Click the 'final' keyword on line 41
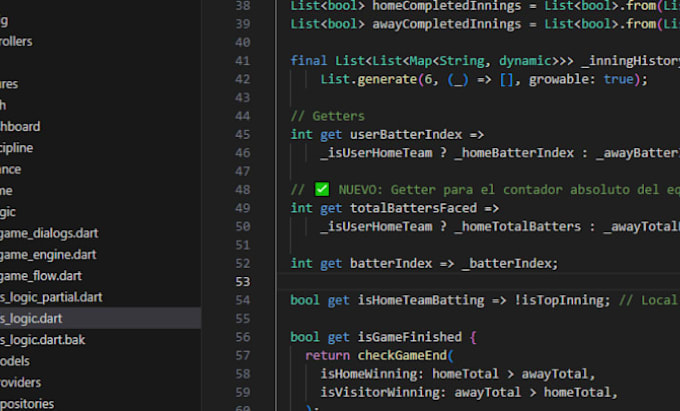Image resolution: width=680 pixels, height=411 pixels. (x=308, y=60)
